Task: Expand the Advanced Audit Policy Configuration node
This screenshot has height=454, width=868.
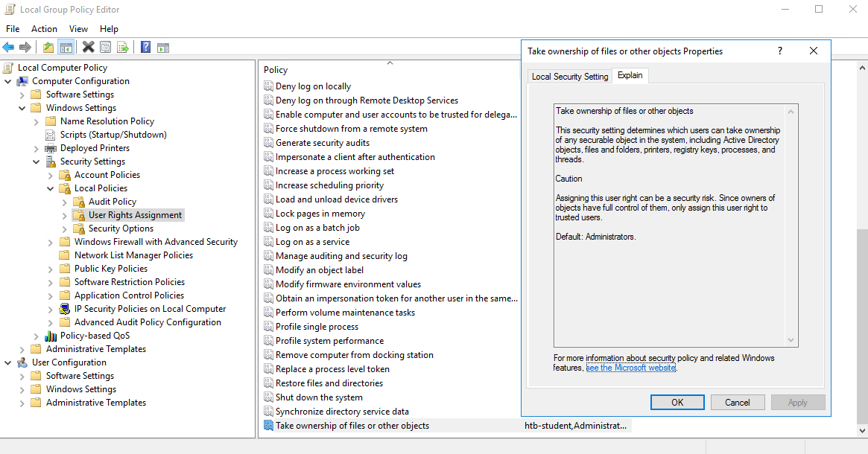Action: (51, 323)
